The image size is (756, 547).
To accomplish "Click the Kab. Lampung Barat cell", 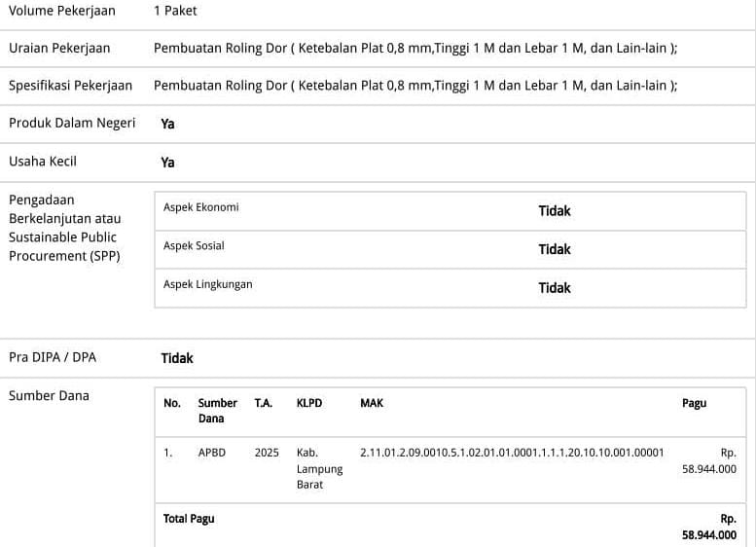I will [319, 468].
